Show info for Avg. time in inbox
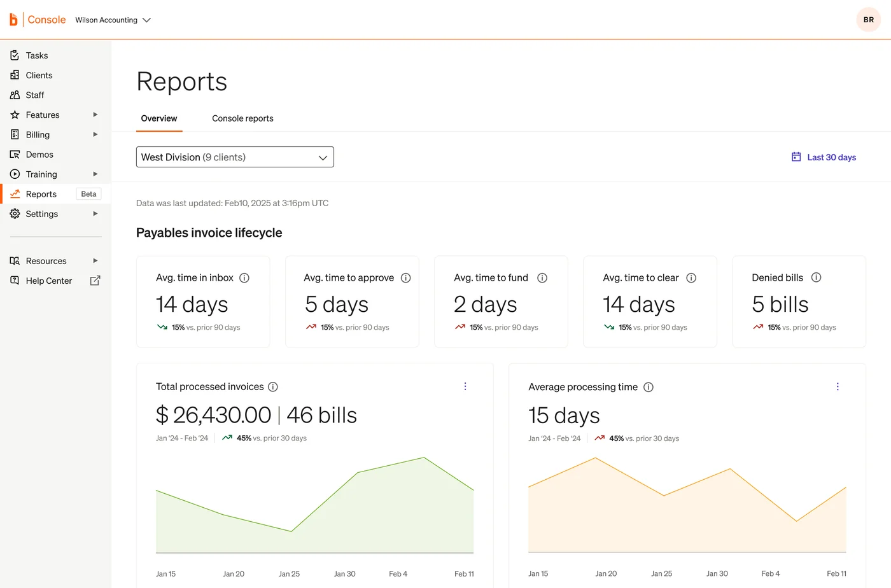 (x=244, y=278)
